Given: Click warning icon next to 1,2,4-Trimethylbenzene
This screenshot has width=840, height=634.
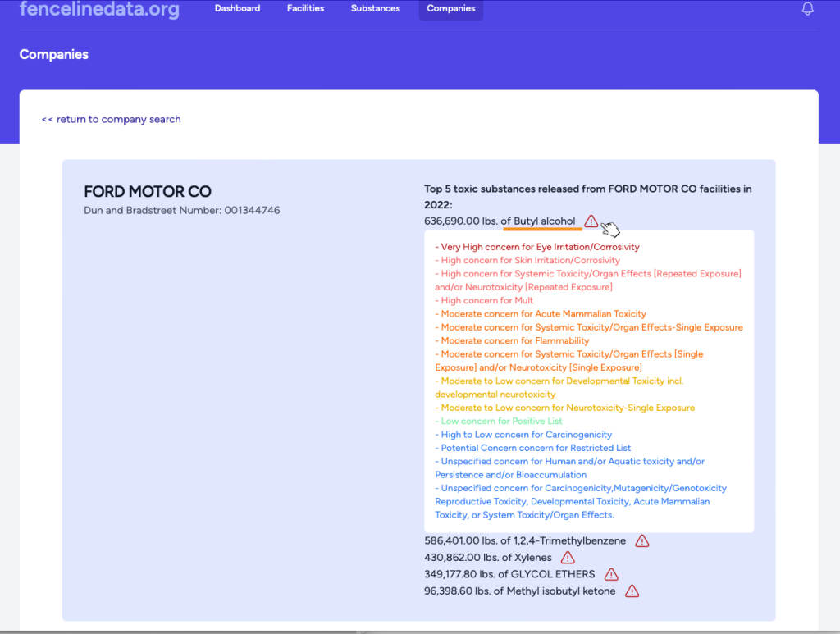Looking at the screenshot, I should tap(642, 541).
